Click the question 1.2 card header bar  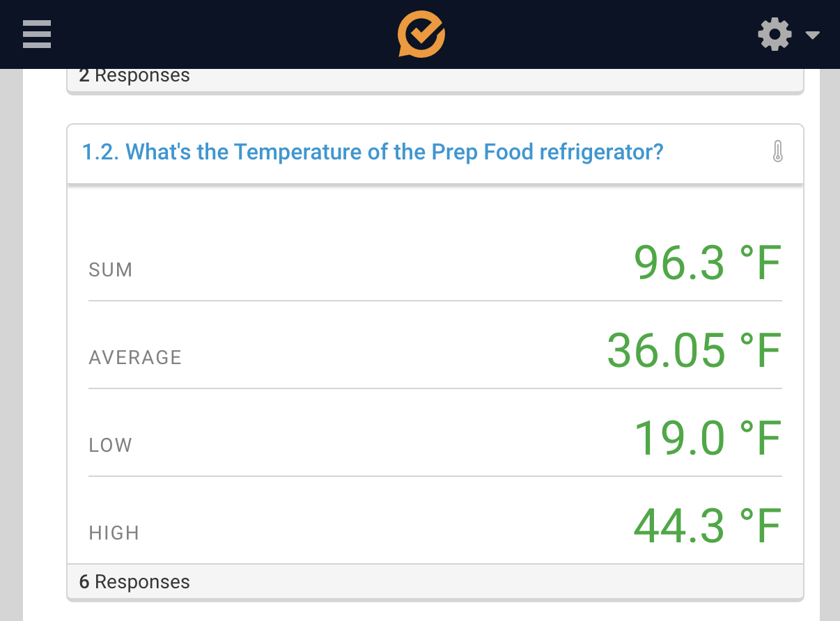tap(435, 153)
